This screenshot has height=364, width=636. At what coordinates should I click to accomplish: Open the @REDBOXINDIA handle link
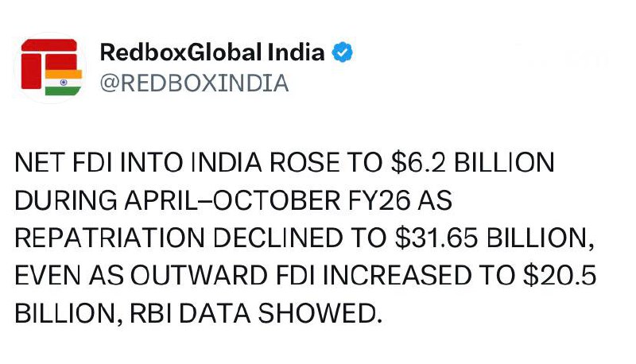pos(194,83)
